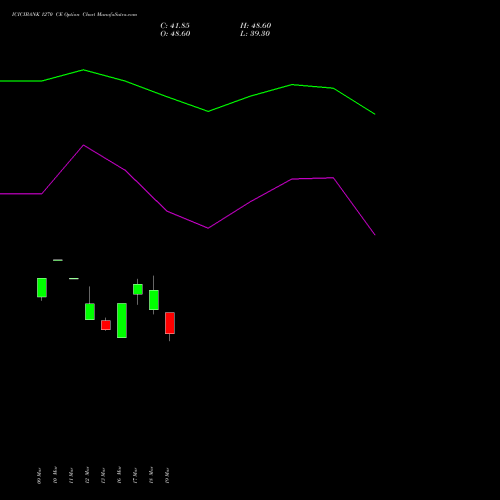Select the flat dash candle for 11 Mar
Screen dimensions: 500x500
pyautogui.click(x=74, y=278)
